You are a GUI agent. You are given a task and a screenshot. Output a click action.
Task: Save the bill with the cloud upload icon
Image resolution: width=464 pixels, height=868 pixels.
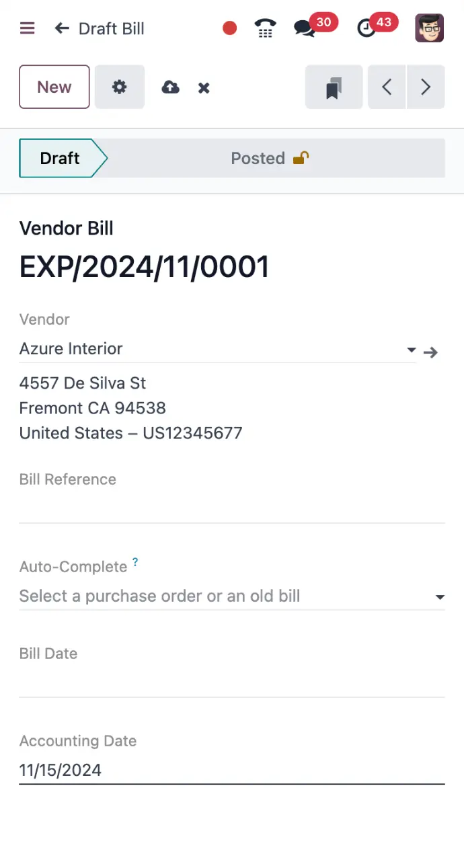[170, 87]
